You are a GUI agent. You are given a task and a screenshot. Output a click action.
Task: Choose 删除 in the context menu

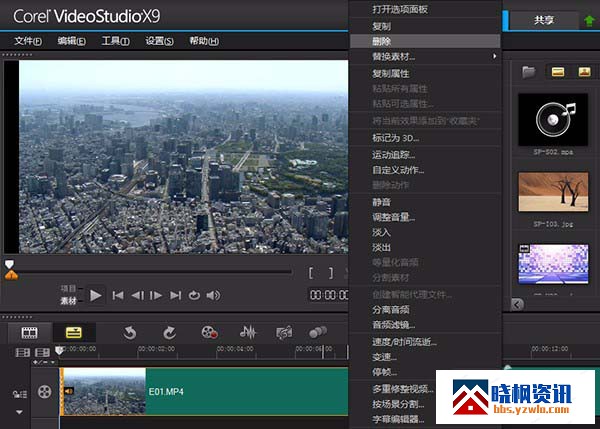tap(425, 41)
